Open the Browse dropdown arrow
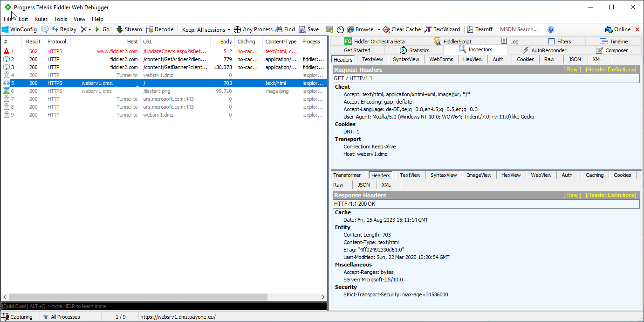Viewport: 644px width, 322px height. tap(379, 29)
